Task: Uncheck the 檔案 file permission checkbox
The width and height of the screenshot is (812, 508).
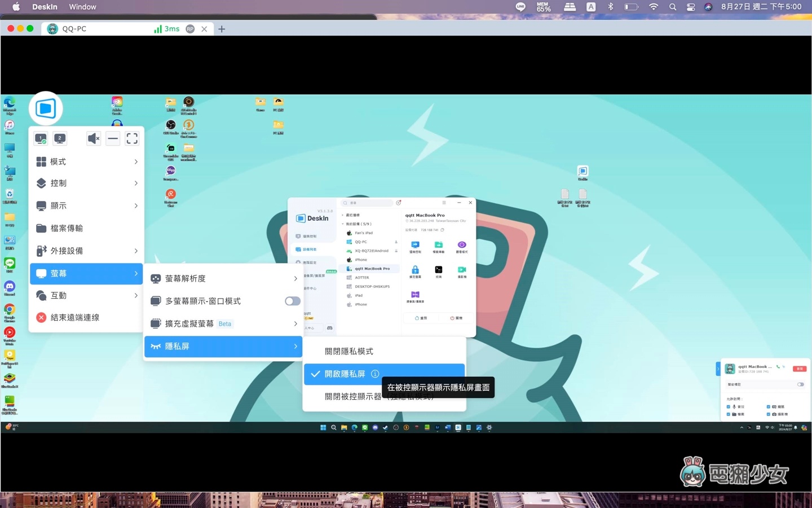Action: click(728, 414)
